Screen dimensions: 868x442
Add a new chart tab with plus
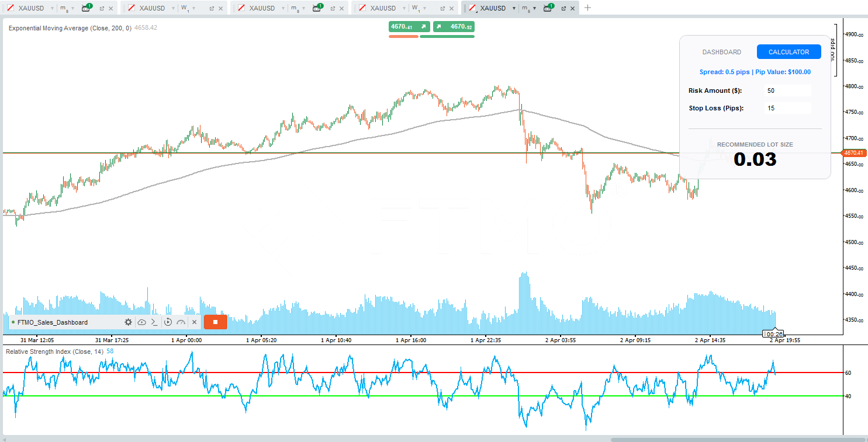(x=588, y=8)
